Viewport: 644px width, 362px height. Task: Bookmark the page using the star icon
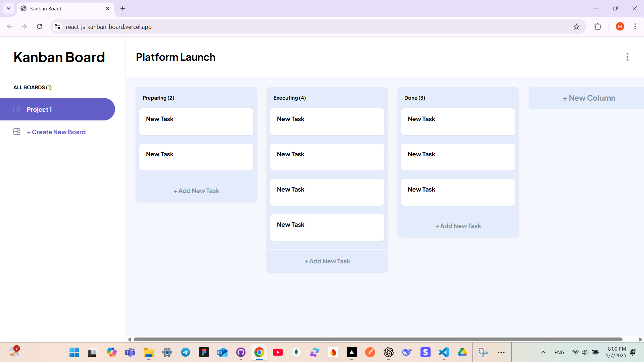tap(577, 27)
